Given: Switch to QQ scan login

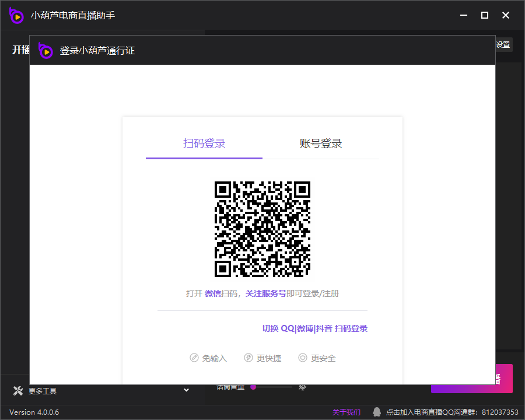Looking at the screenshot, I should tap(288, 328).
